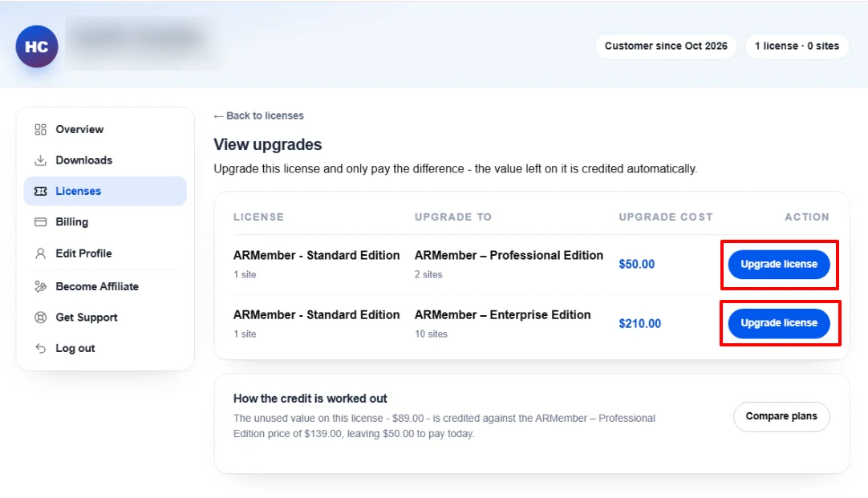Upgrade license to Professional Edition
The image size is (868, 498).
coord(779,265)
